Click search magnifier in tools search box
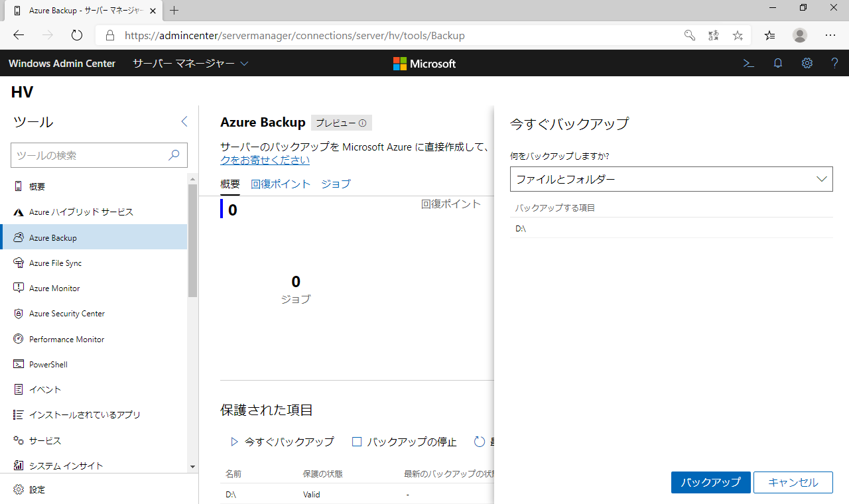 point(174,155)
